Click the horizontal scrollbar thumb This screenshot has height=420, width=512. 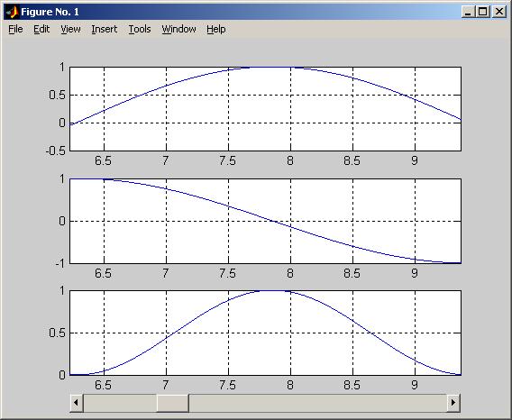click(172, 403)
